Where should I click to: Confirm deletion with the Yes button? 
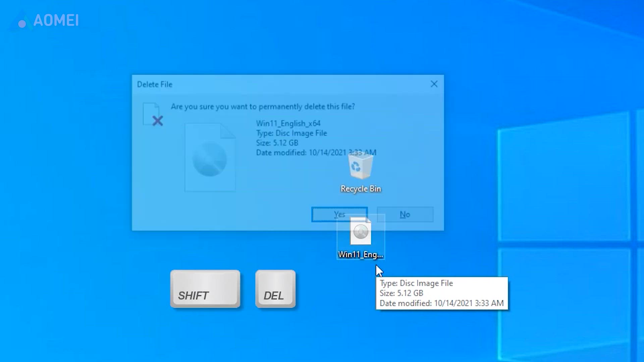point(339,215)
